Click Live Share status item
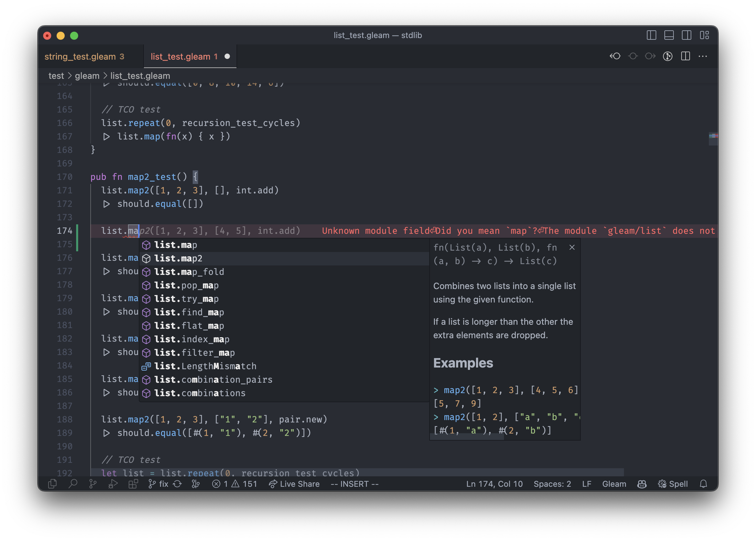This screenshot has height=541, width=756. click(294, 484)
